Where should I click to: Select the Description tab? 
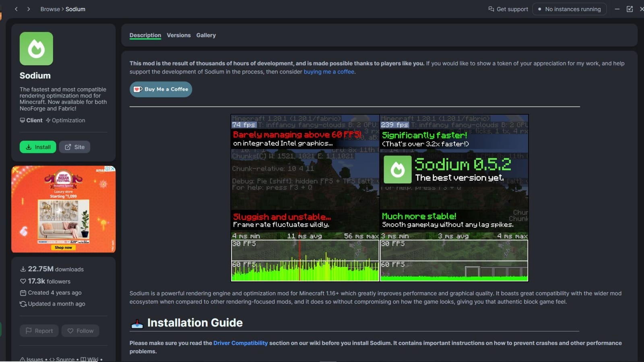pyautogui.click(x=145, y=35)
